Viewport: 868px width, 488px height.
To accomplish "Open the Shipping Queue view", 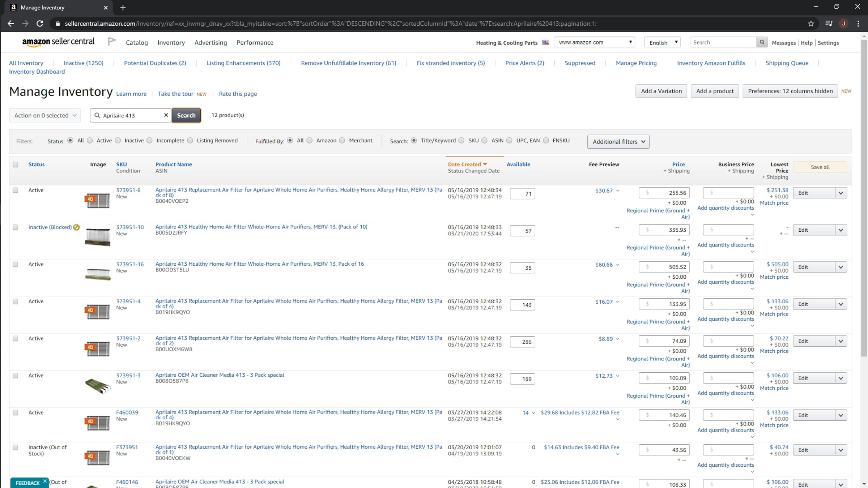I will 787,63.
